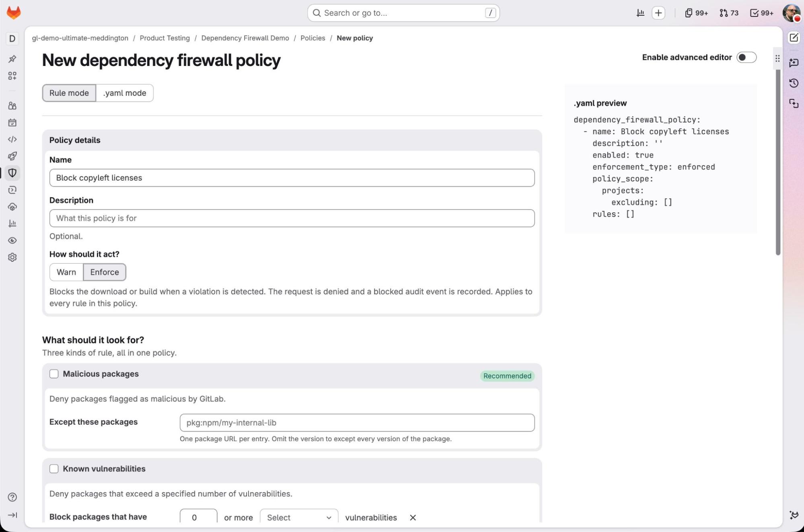Open the Manage members sidebar icon
This screenshot has width=804, height=532.
(12, 106)
